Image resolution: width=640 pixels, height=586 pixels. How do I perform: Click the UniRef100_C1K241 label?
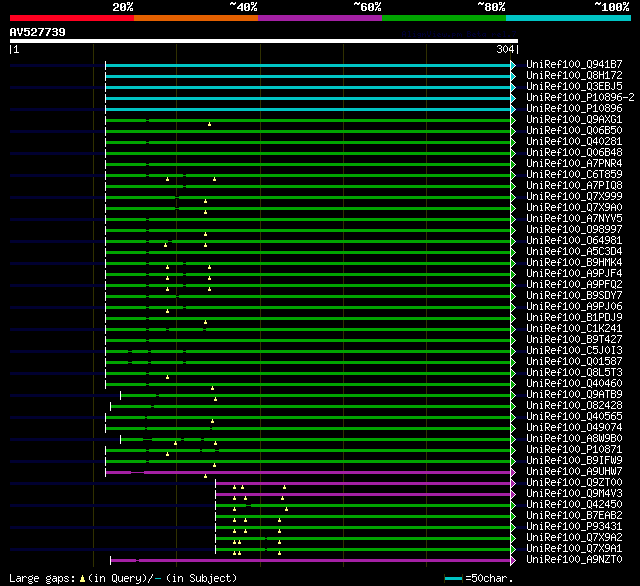[574, 329]
